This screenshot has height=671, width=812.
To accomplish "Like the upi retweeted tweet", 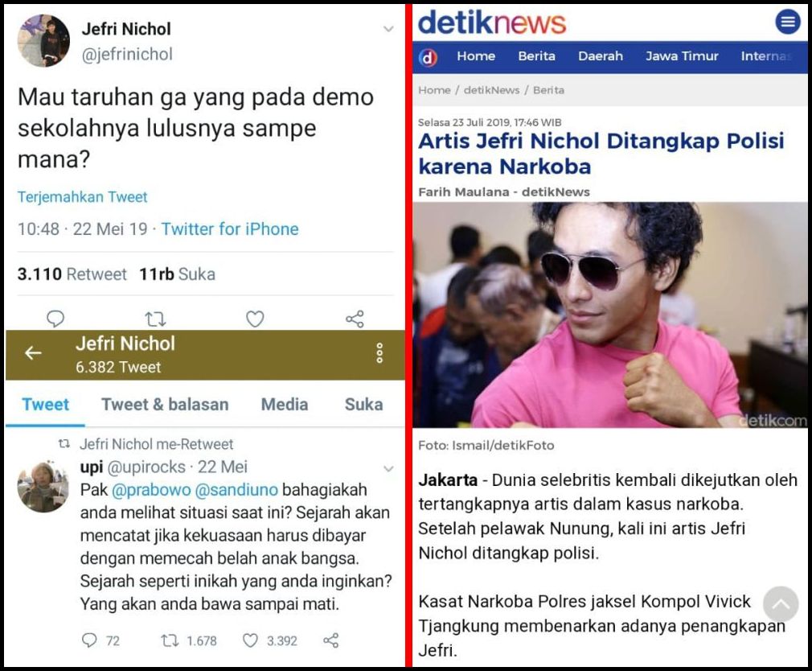I will pos(250,641).
